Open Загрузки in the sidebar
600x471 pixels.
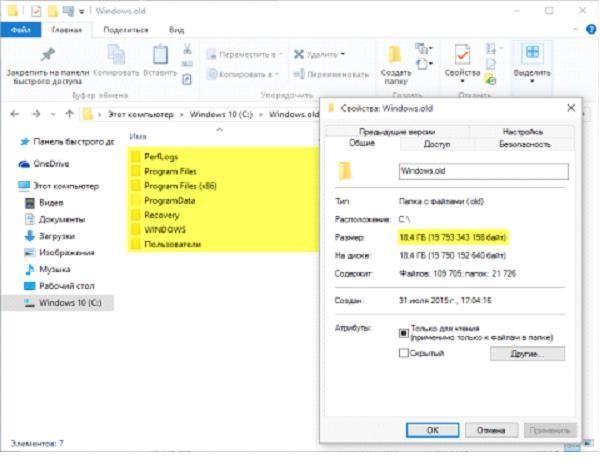click(x=50, y=236)
